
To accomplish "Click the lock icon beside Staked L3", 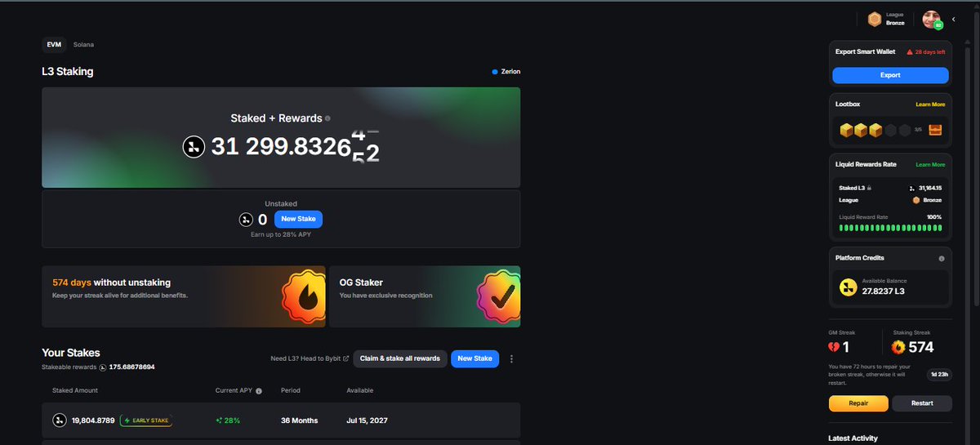I will [869, 188].
